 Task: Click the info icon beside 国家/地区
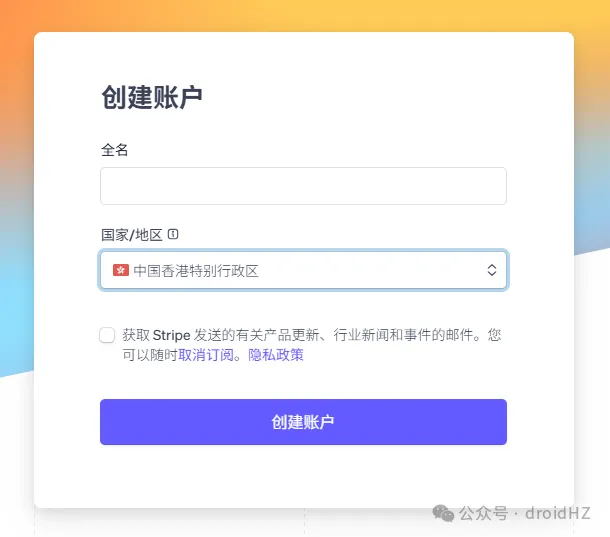click(173, 234)
